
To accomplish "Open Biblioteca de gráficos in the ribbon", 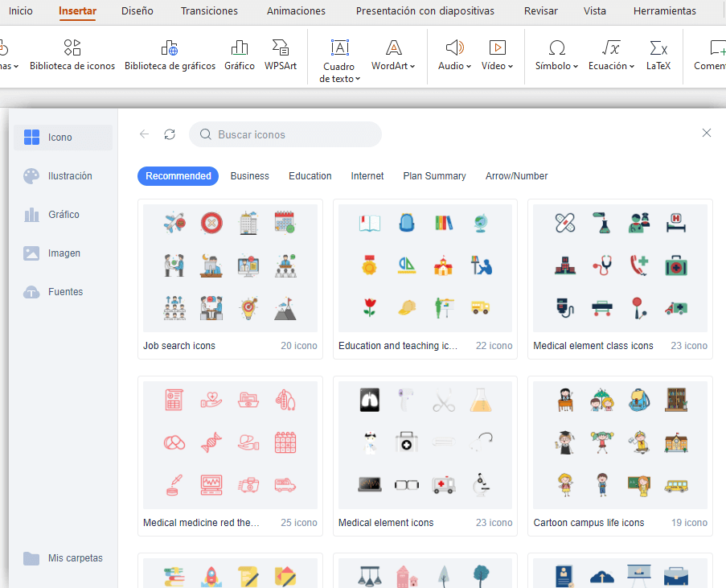I will coord(170,56).
